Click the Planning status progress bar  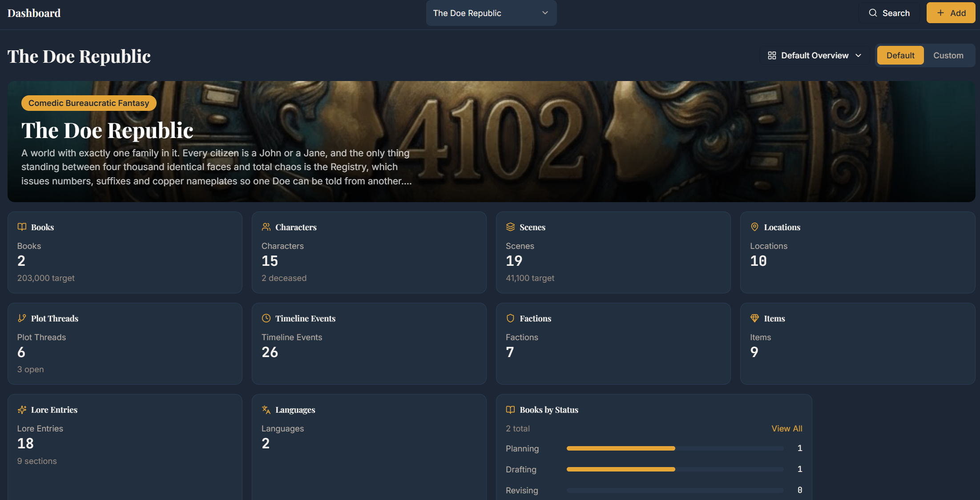675,448
